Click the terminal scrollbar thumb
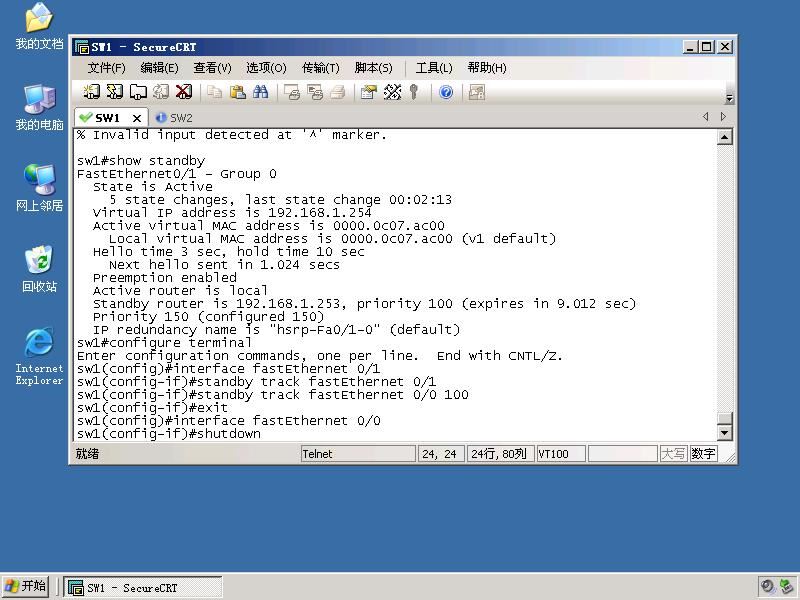Screen dimensions: 800x600 click(725, 418)
